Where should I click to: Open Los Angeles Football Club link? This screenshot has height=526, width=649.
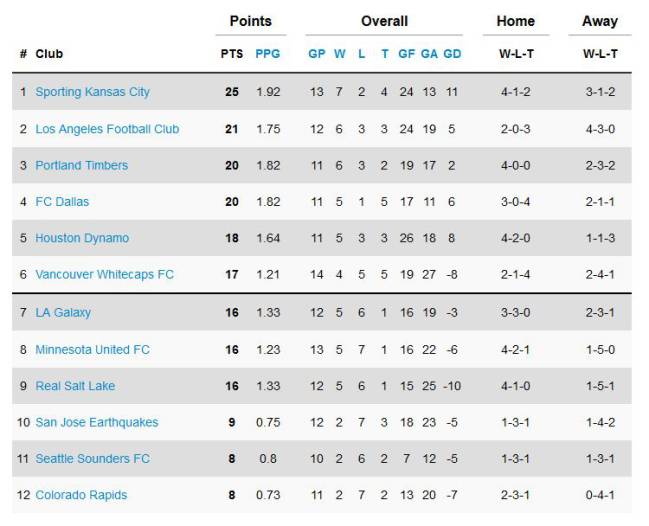[107, 129]
